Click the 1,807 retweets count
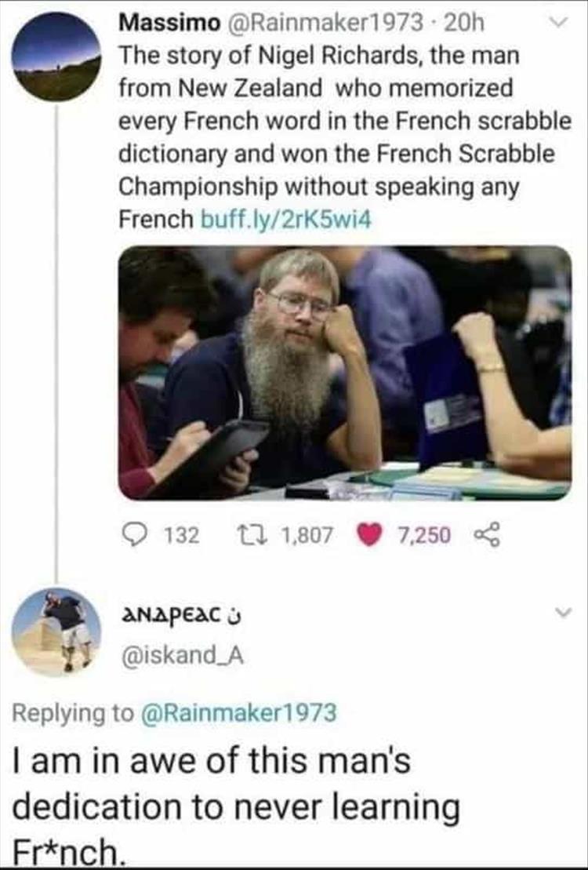Viewport: 588px width, 870px height. pyautogui.click(x=307, y=536)
